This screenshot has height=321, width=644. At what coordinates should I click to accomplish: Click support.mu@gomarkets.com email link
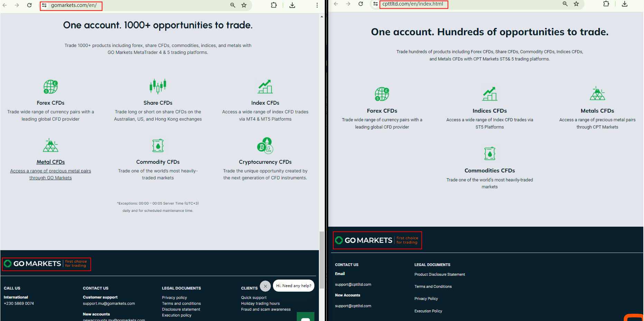[109, 303]
